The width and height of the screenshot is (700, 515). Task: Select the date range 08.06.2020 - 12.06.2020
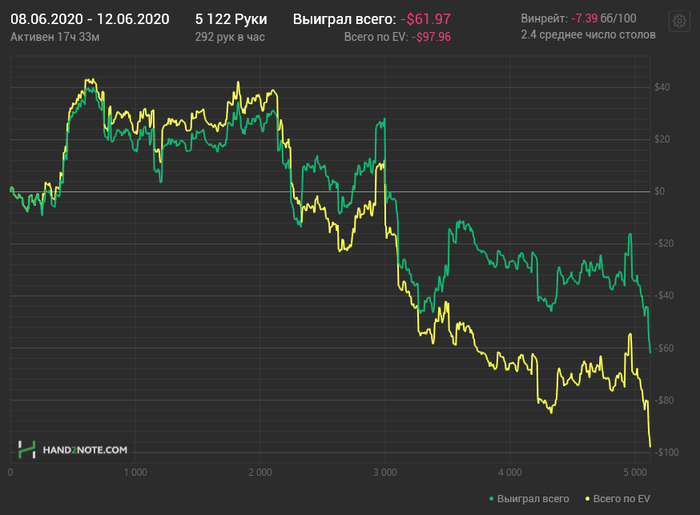pos(90,19)
